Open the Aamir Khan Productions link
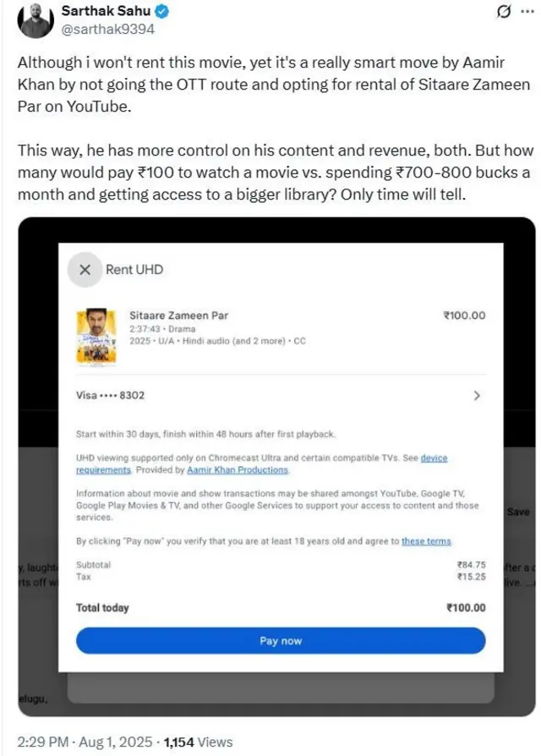The height and width of the screenshot is (756, 541). click(x=238, y=469)
